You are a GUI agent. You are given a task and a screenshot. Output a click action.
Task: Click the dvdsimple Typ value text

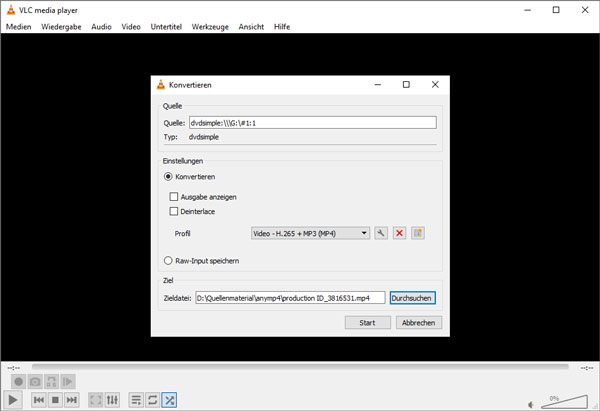204,137
